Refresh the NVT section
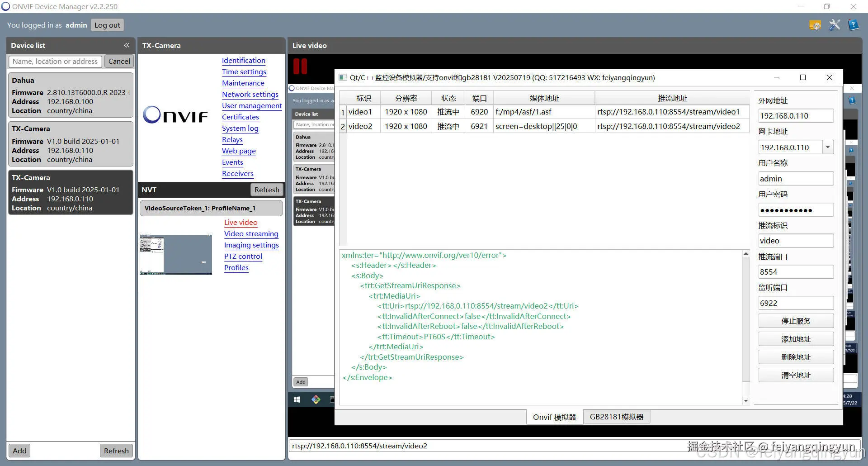The image size is (868, 466). click(x=267, y=190)
